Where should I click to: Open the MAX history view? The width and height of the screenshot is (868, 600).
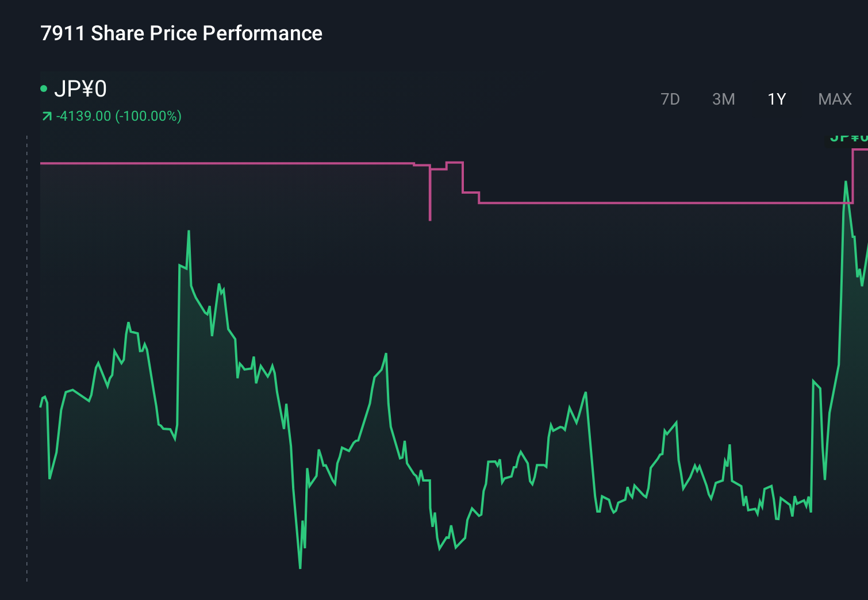(x=834, y=99)
